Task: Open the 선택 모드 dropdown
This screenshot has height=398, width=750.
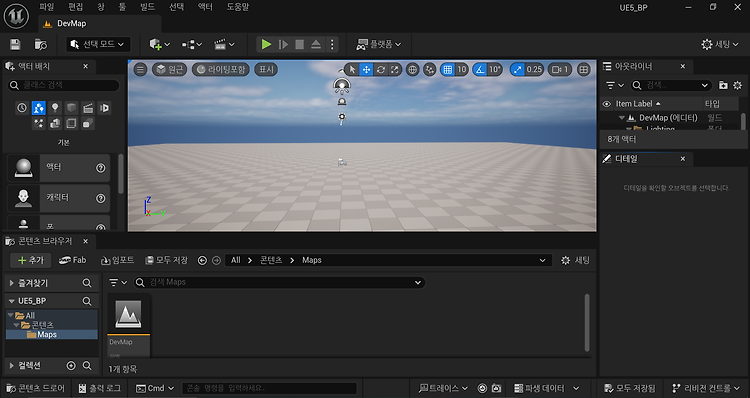Action: coord(98,44)
